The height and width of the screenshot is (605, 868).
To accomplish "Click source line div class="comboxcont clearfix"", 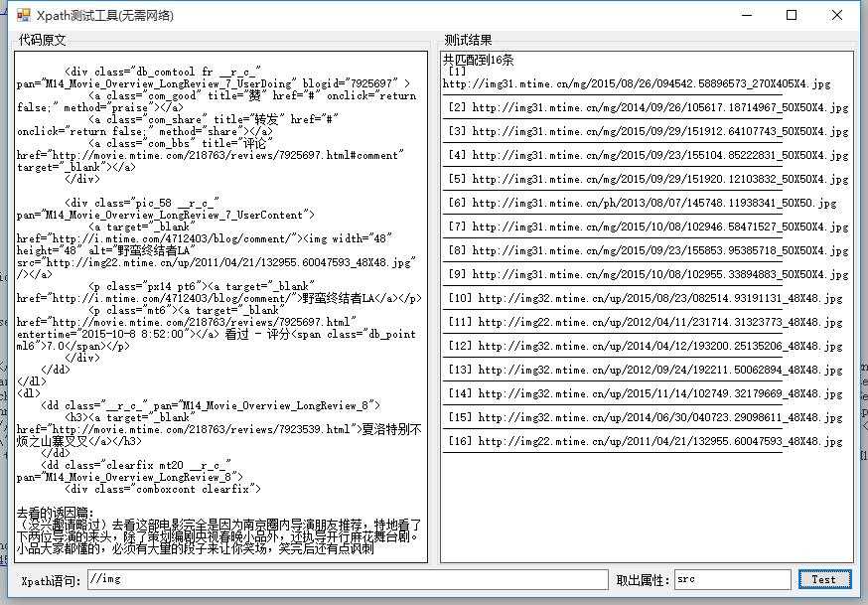I will (162, 488).
